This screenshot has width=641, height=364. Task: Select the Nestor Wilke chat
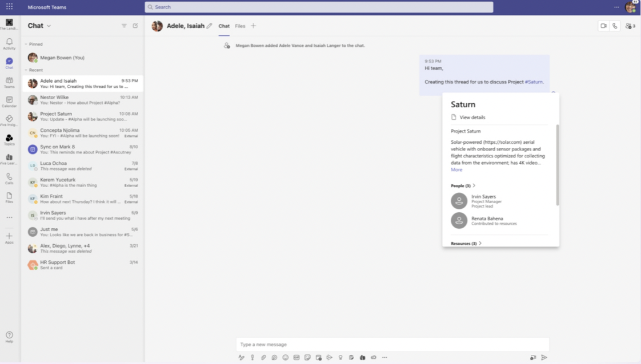tap(83, 100)
